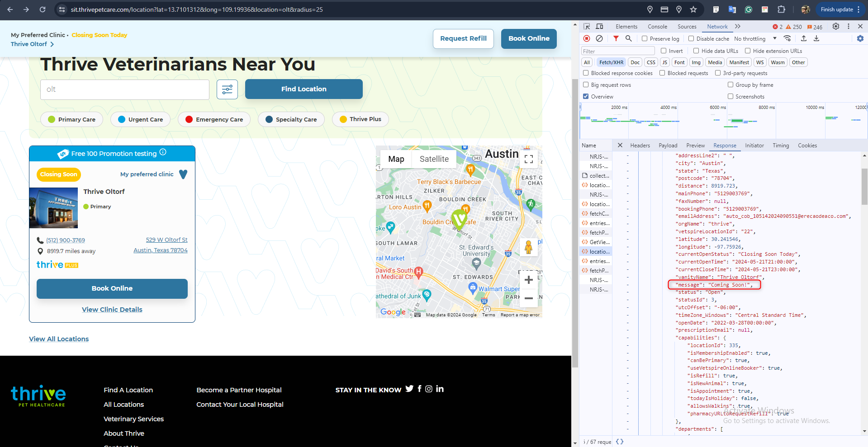
Task: Click the location search input field
Action: [125, 89]
